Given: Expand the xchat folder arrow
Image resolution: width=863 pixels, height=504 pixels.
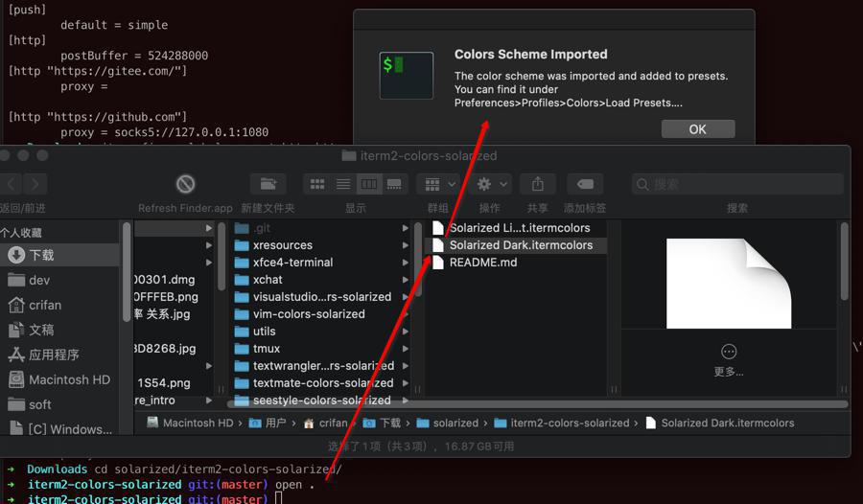Looking at the screenshot, I should click(x=405, y=280).
